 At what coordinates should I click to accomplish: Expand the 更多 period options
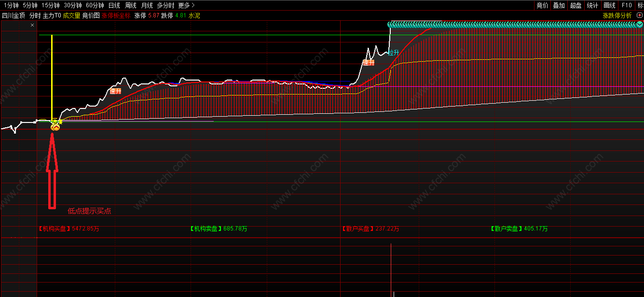pos(186,5)
